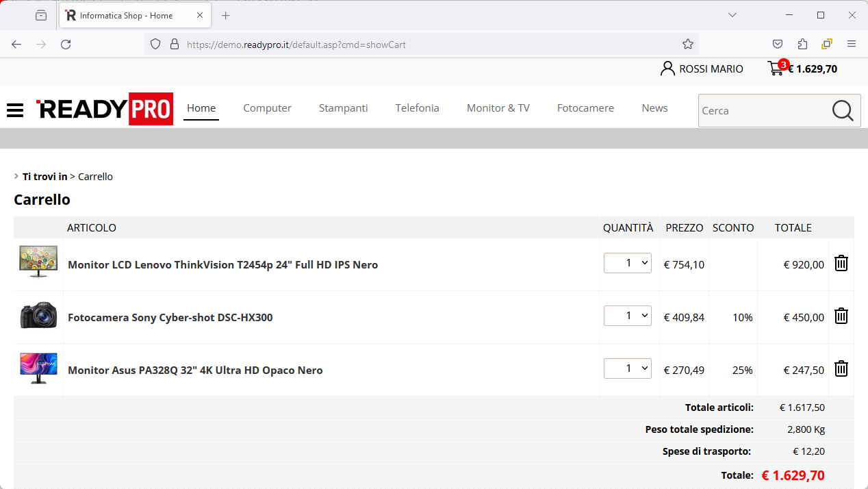868x489 pixels.
Task: Click the ReadyPro logo
Action: pyautogui.click(x=105, y=109)
